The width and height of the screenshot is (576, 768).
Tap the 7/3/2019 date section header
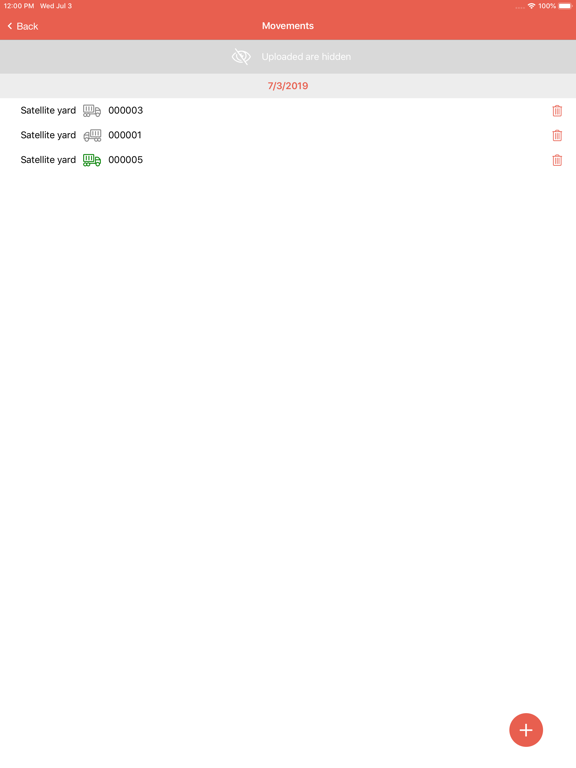[x=288, y=86]
